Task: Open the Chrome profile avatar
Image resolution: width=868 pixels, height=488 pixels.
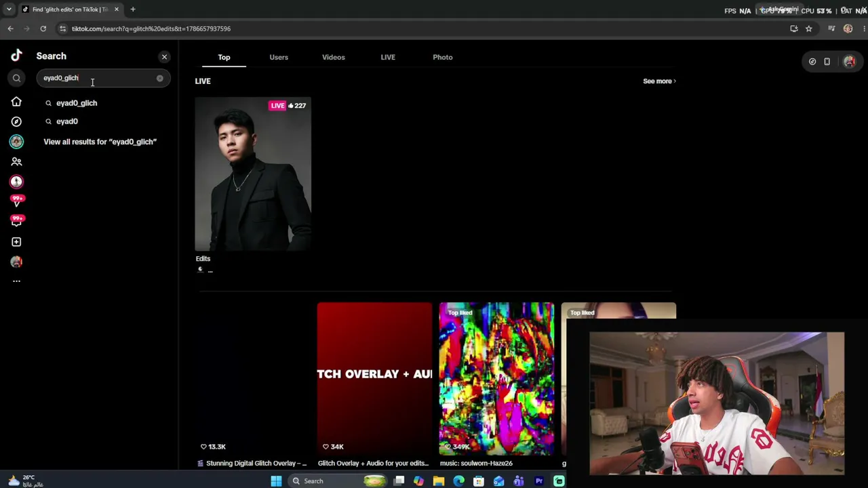Action: (848, 28)
